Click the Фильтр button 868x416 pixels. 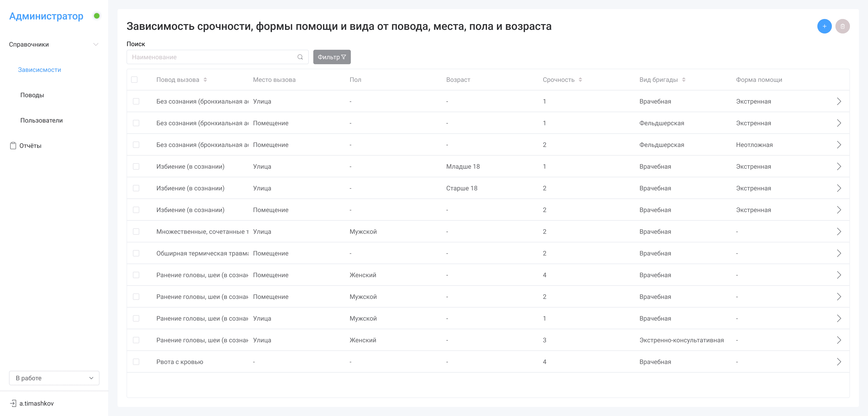pyautogui.click(x=332, y=57)
